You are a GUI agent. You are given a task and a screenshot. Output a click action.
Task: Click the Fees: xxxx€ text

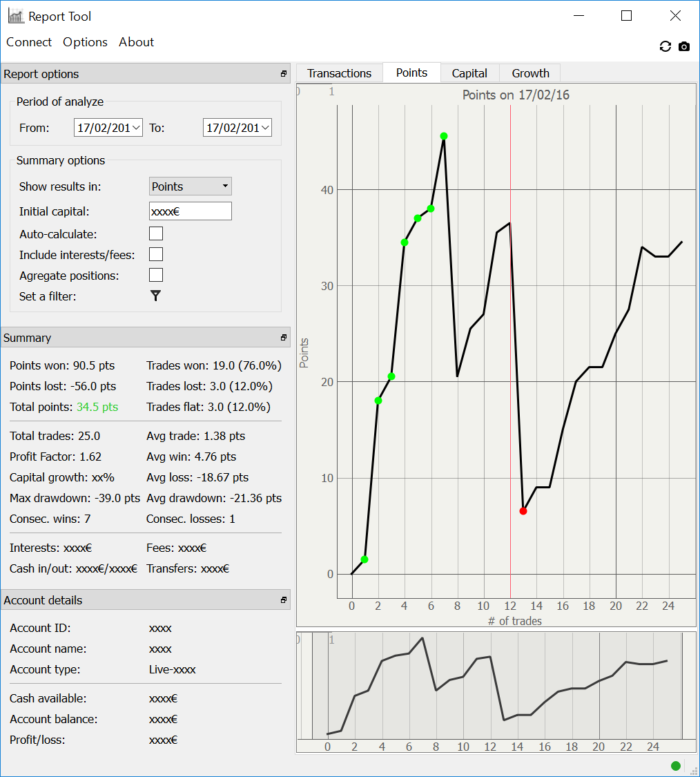(x=176, y=548)
